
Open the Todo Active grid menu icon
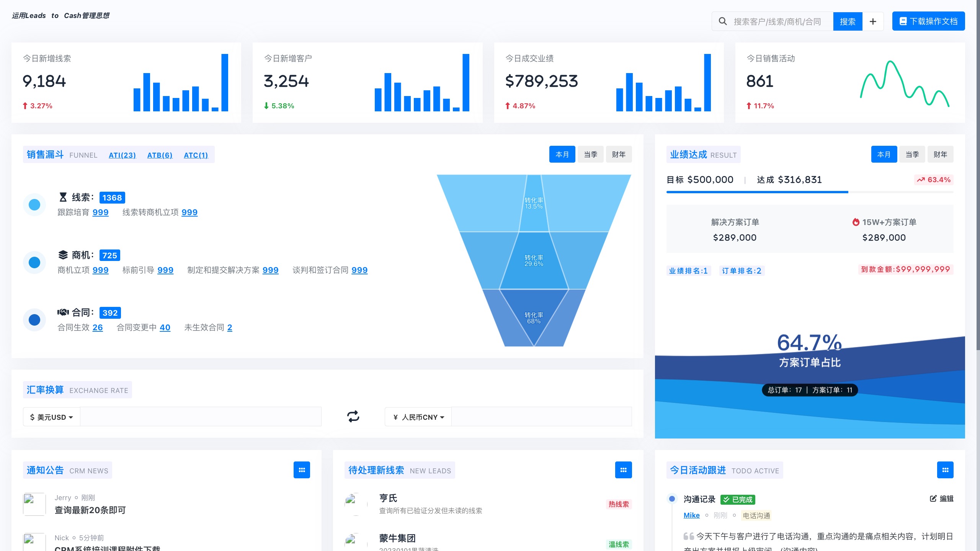(x=945, y=470)
